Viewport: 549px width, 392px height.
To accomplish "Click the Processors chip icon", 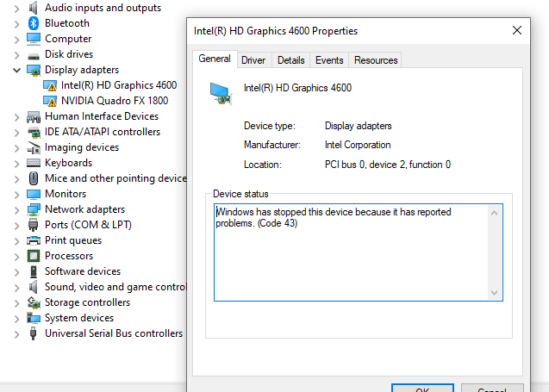I will 34,256.
